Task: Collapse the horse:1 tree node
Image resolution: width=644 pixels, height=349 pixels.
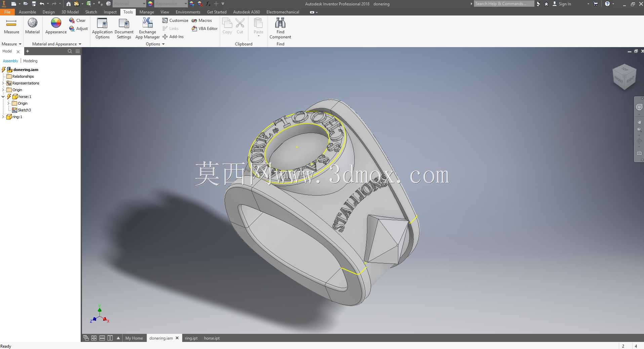Action: [3, 97]
